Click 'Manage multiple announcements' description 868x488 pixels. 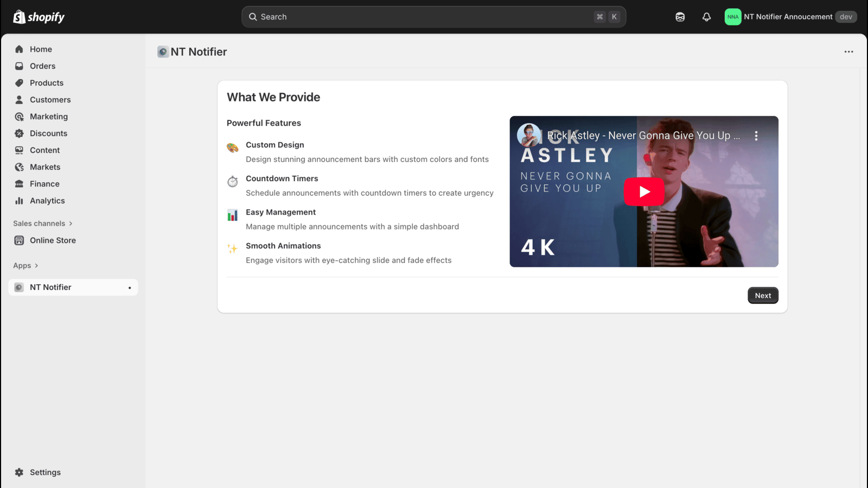point(353,227)
